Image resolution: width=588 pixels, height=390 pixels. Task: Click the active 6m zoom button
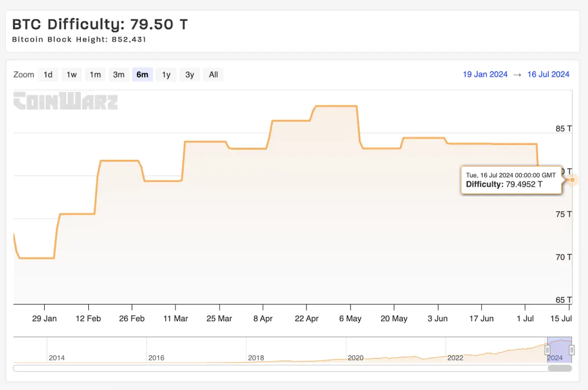pyautogui.click(x=142, y=75)
